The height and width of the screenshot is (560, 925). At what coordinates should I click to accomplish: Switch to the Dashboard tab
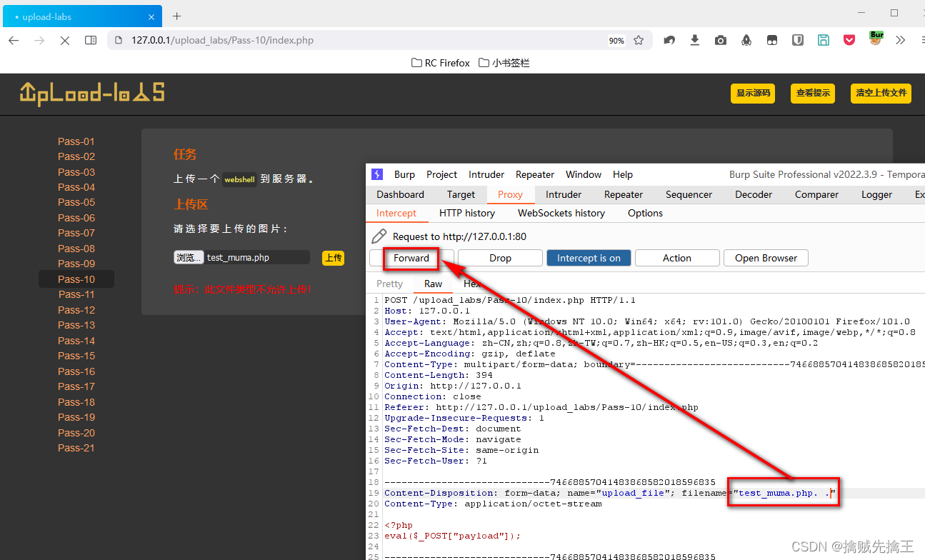click(x=400, y=194)
